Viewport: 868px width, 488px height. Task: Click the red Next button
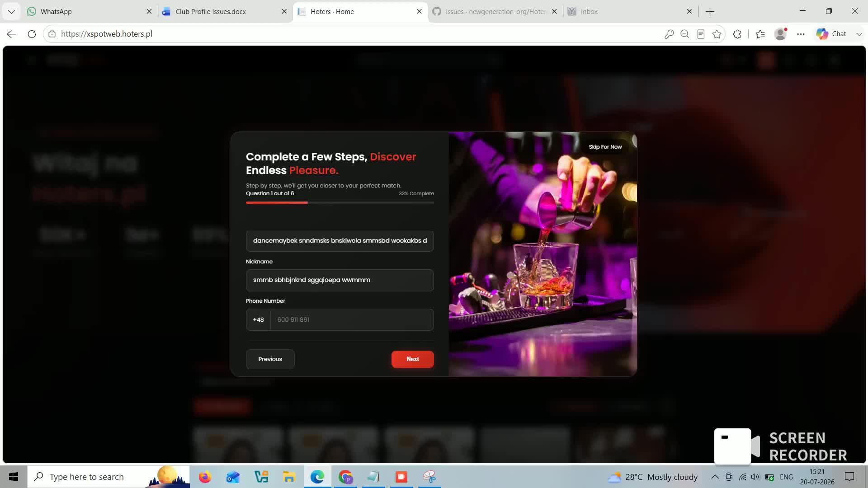(x=413, y=359)
